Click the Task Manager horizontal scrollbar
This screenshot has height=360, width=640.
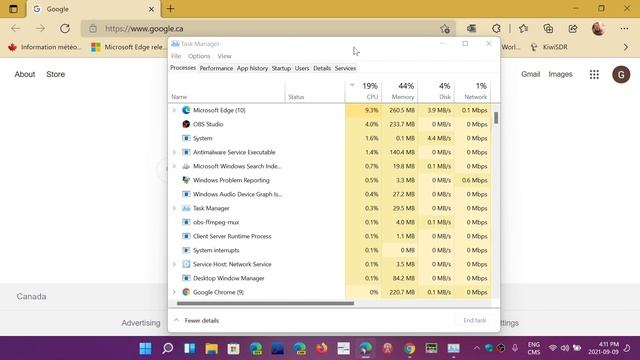tap(265, 303)
